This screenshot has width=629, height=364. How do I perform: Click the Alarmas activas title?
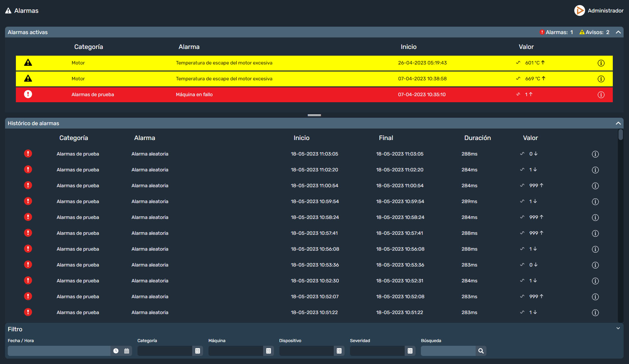pos(28,32)
